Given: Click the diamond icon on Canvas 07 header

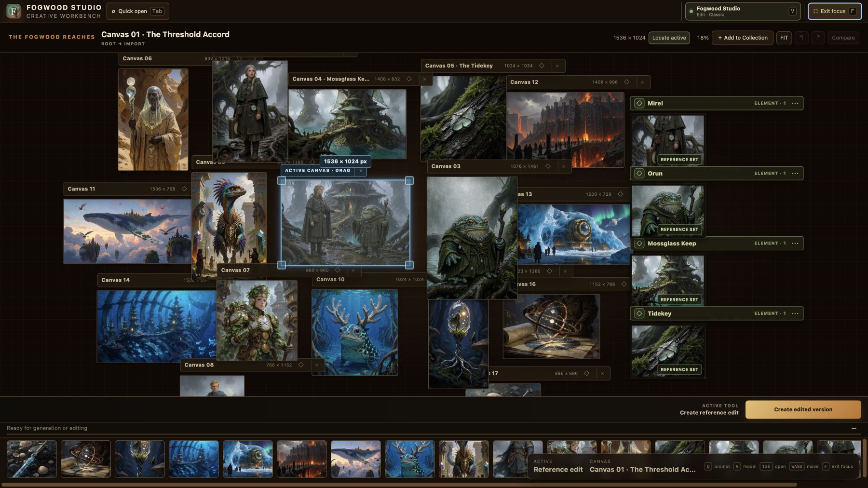Looking at the screenshot, I should (338, 271).
